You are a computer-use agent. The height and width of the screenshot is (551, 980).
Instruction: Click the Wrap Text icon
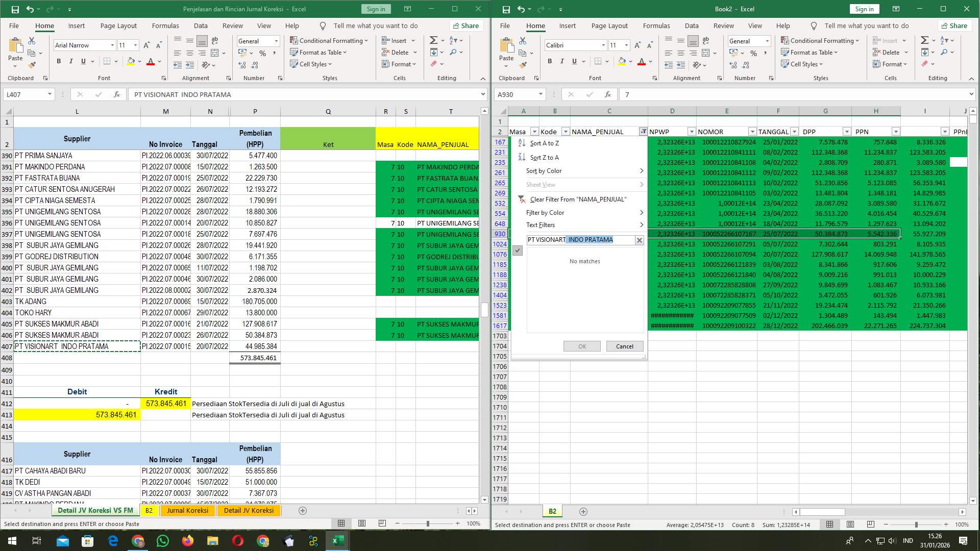215,39
